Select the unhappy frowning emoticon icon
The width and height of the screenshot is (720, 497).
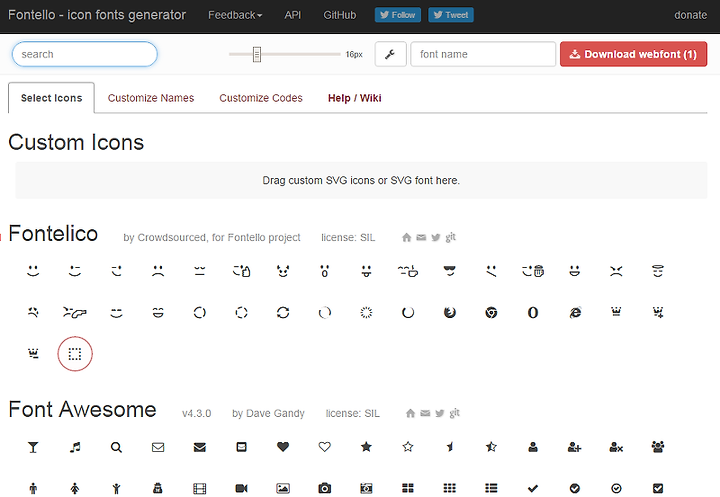tap(158, 271)
